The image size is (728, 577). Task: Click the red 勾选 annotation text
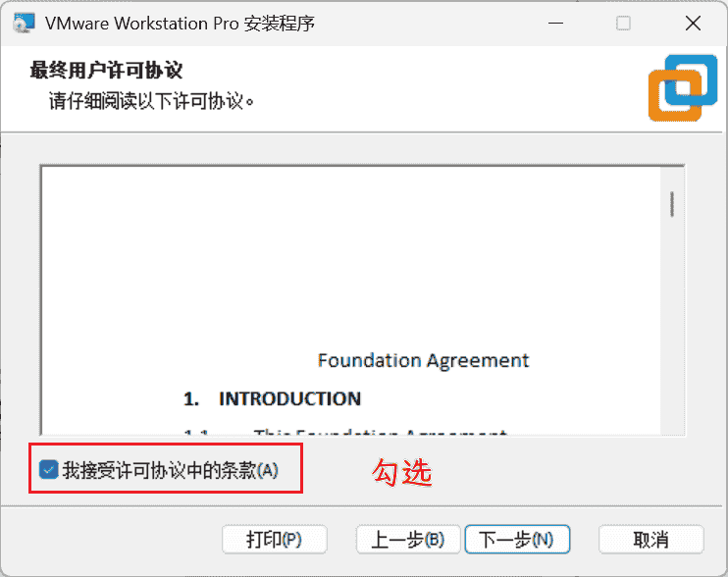tap(402, 473)
